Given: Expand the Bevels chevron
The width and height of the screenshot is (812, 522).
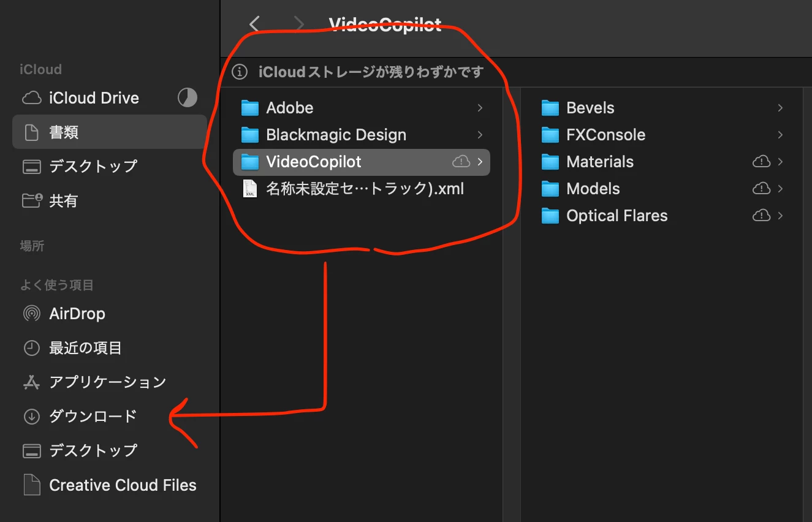Looking at the screenshot, I should (780, 108).
